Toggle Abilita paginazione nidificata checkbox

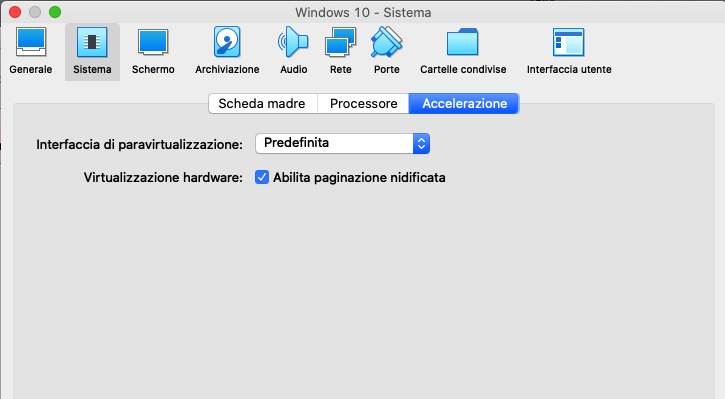tap(262, 178)
